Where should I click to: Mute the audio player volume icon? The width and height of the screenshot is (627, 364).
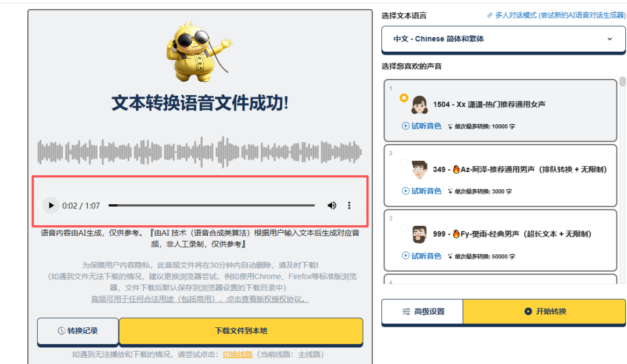point(332,206)
